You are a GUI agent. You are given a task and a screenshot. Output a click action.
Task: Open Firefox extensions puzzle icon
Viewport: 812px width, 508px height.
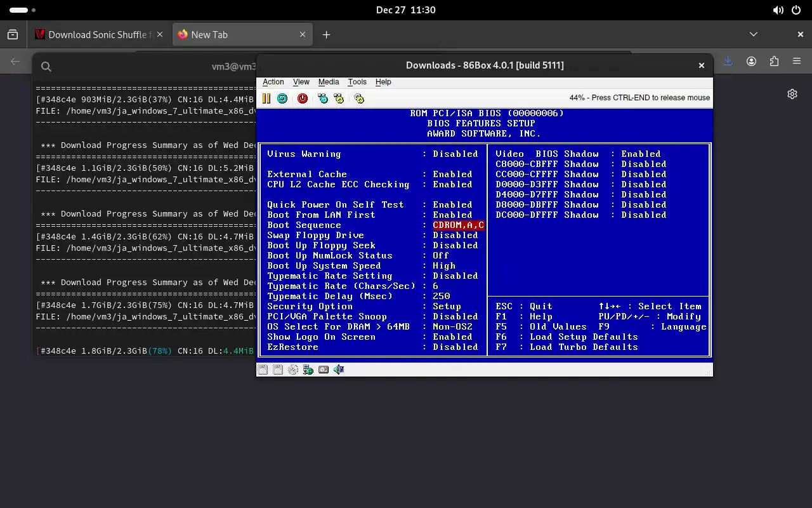(774, 62)
